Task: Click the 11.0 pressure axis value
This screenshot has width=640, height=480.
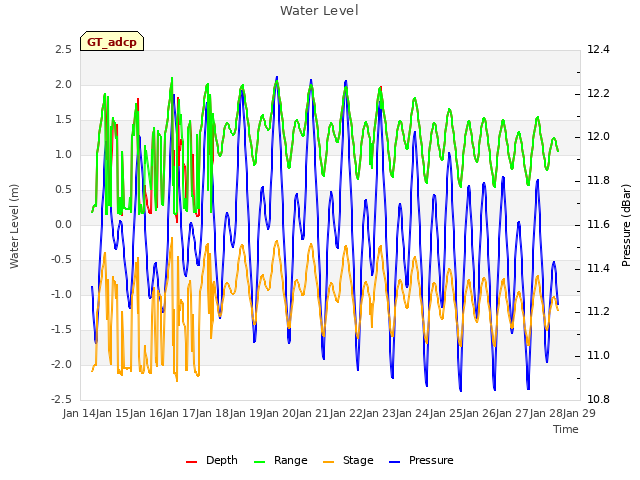Action: (x=598, y=356)
